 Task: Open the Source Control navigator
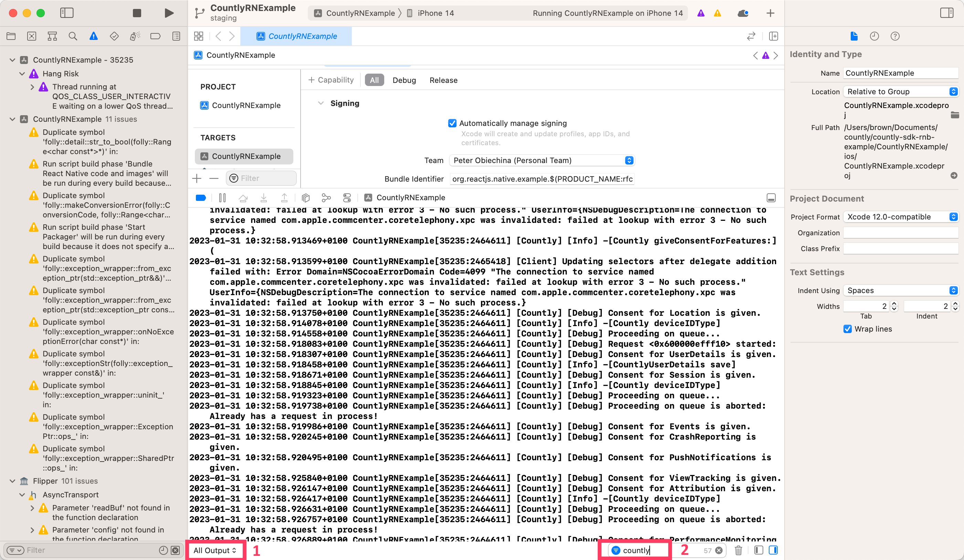pyautogui.click(x=32, y=36)
